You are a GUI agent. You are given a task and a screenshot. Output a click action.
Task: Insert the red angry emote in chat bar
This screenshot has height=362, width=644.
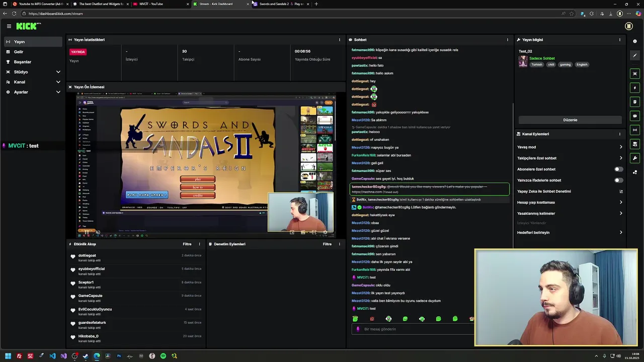(372, 319)
